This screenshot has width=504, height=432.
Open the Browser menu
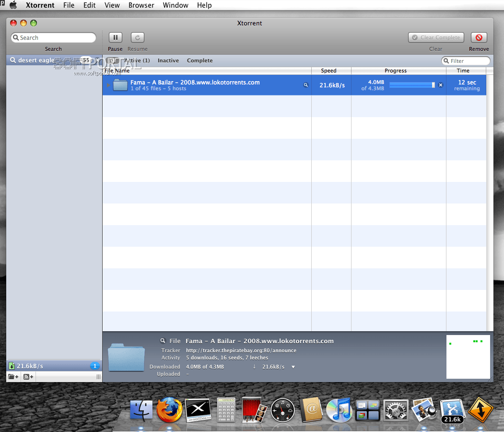(x=141, y=5)
